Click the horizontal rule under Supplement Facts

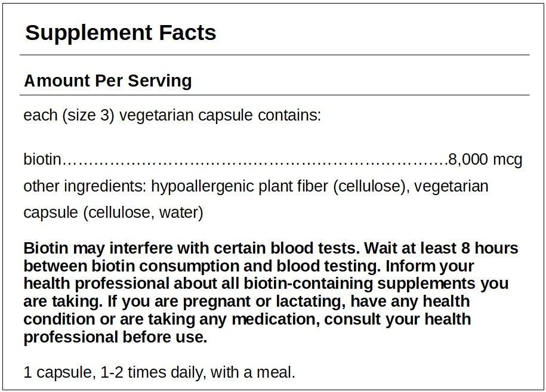point(274,55)
